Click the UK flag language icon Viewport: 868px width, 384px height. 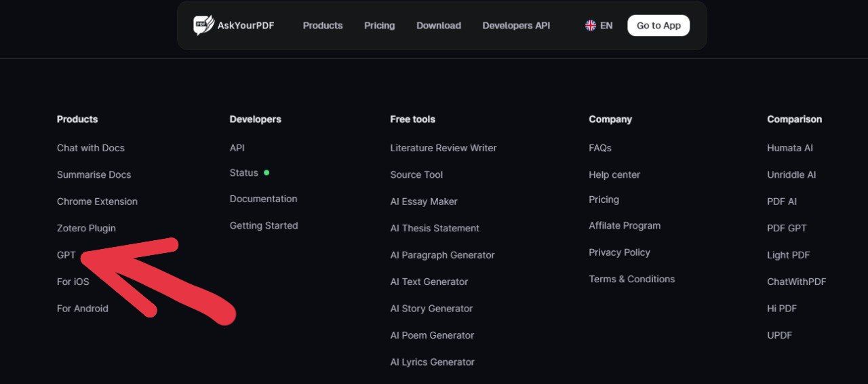591,25
